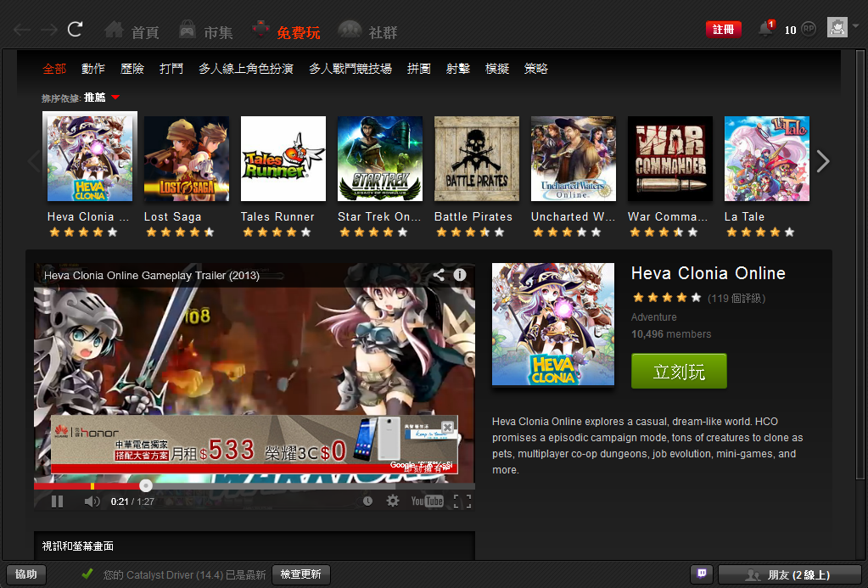Click the honor phone ad banner
The height and width of the screenshot is (588, 868).
tap(255, 445)
